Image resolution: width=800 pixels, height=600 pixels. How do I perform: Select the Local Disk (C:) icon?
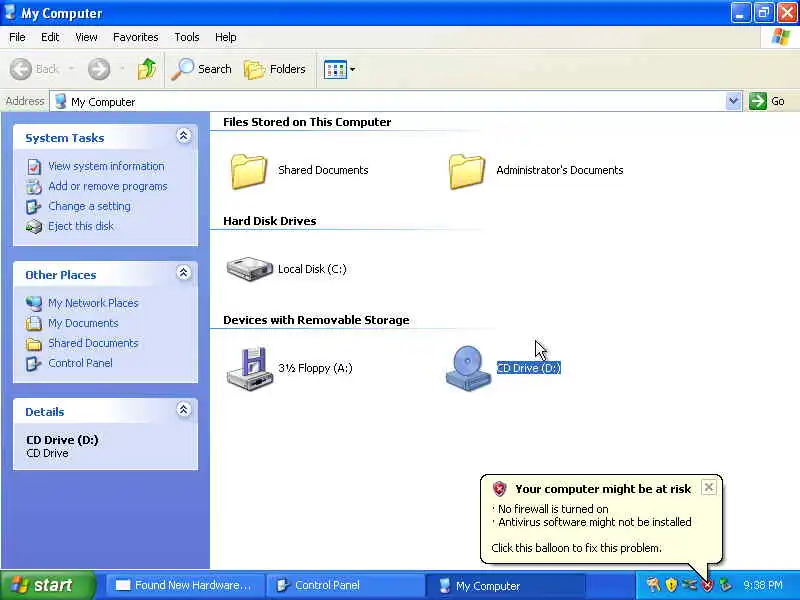click(x=249, y=269)
